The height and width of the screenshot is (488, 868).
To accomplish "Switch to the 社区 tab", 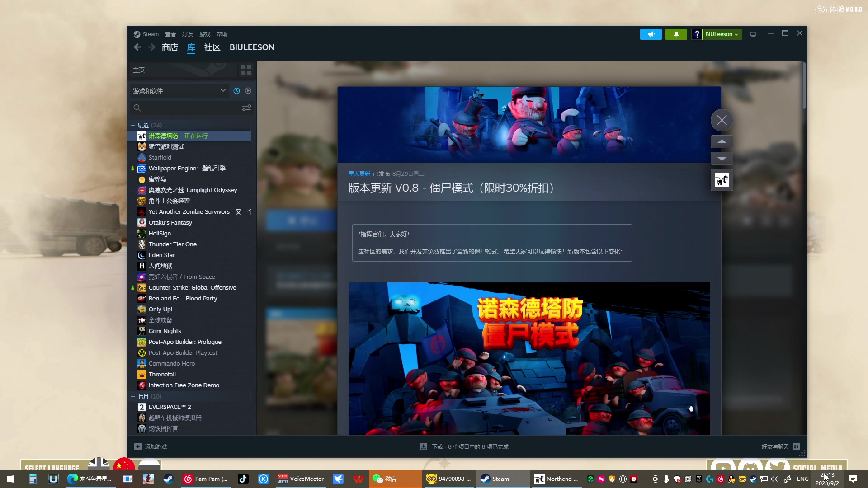I will tap(212, 47).
